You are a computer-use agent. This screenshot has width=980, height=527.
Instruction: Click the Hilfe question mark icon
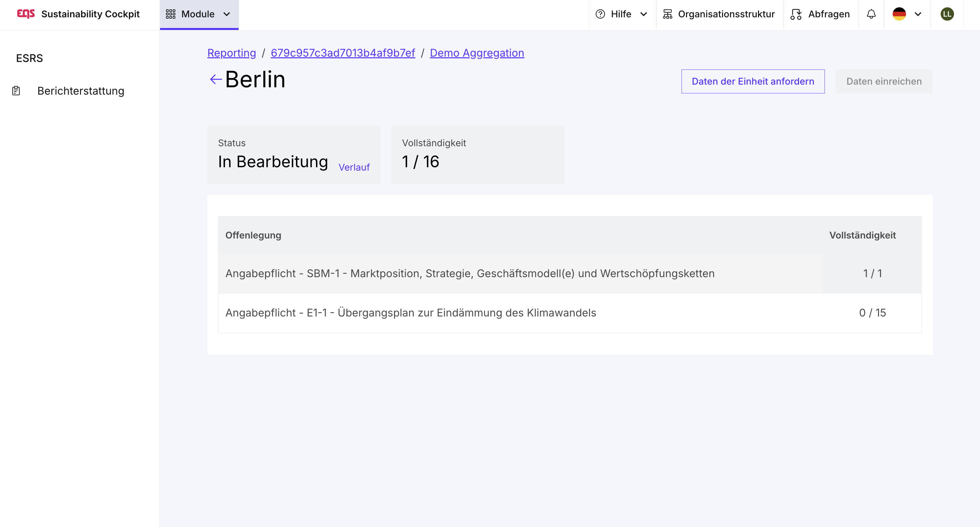(600, 14)
